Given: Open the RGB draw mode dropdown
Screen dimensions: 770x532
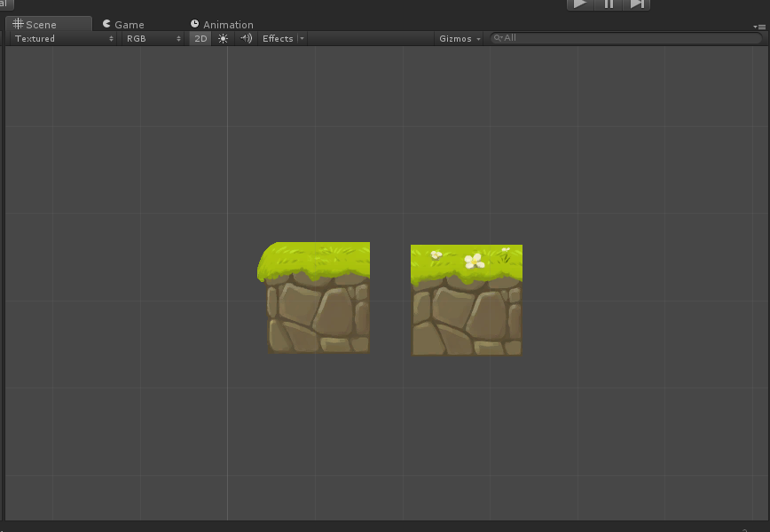Looking at the screenshot, I should pyautogui.click(x=151, y=38).
